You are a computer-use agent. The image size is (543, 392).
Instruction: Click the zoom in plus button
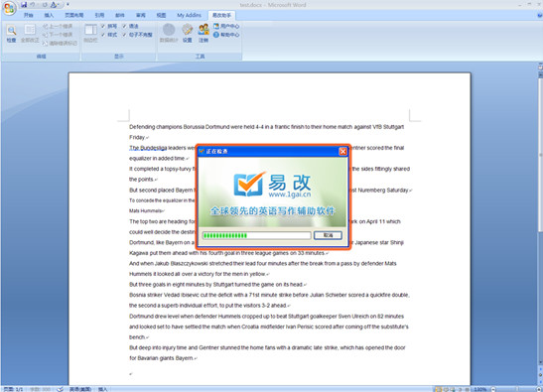(539, 389)
